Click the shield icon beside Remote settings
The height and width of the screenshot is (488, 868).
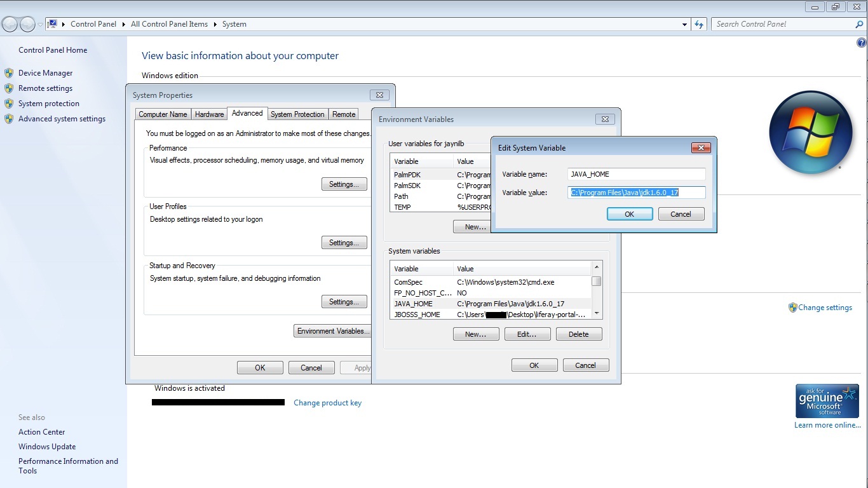[9, 88]
